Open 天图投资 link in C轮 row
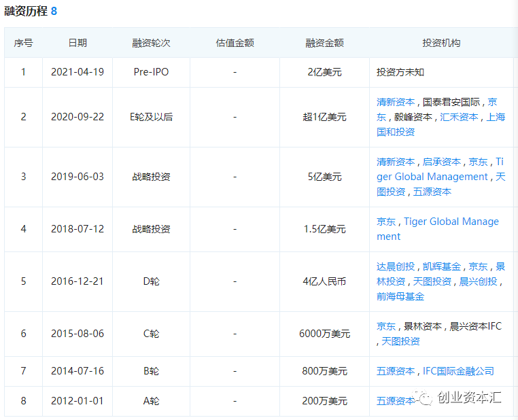This screenshot has width=518, height=420. click(x=400, y=341)
